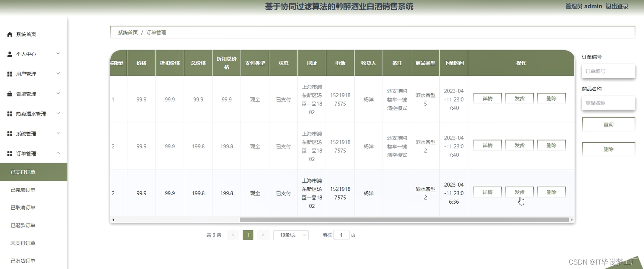Go to next page arrow
Image resolution: width=644 pixels, height=269 pixels.
pos(263,235)
